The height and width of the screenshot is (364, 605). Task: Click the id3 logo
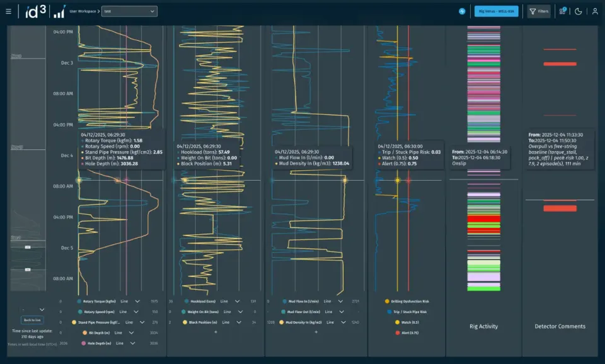pos(35,11)
